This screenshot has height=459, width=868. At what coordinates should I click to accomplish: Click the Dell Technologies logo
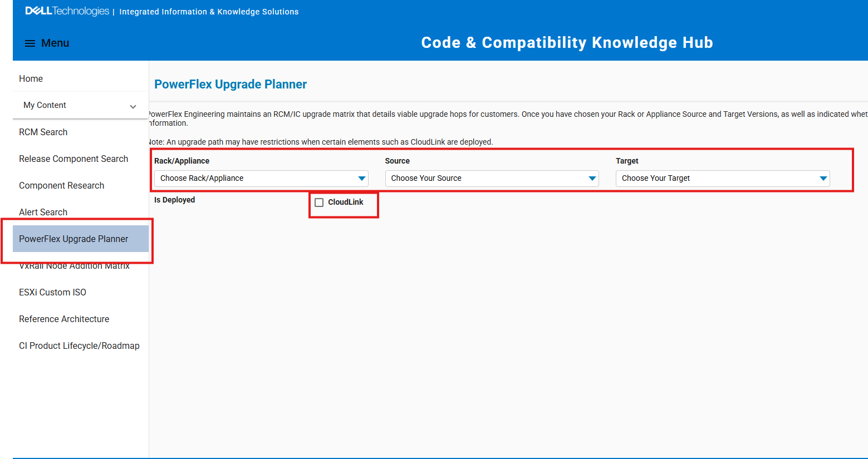coord(67,11)
